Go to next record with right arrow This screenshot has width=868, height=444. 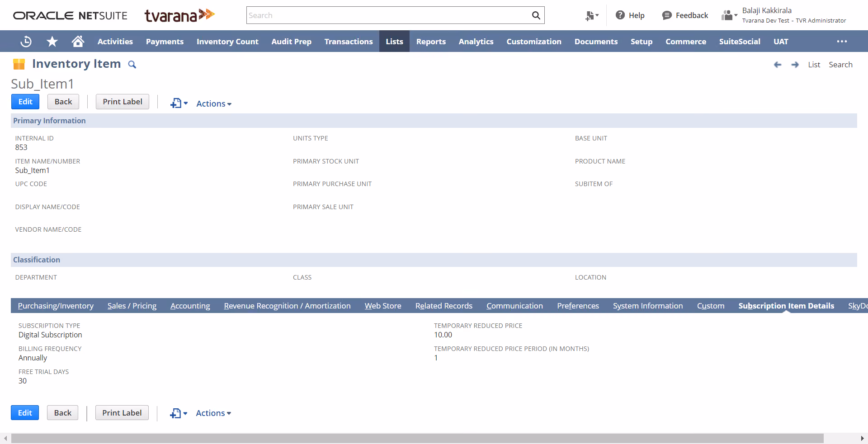pyautogui.click(x=795, y=65)
